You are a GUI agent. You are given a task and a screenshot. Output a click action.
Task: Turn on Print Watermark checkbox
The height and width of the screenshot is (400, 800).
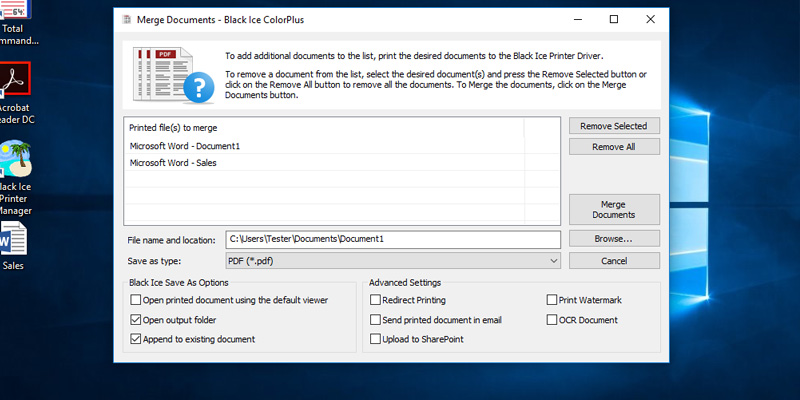click(x=552, y=300)
